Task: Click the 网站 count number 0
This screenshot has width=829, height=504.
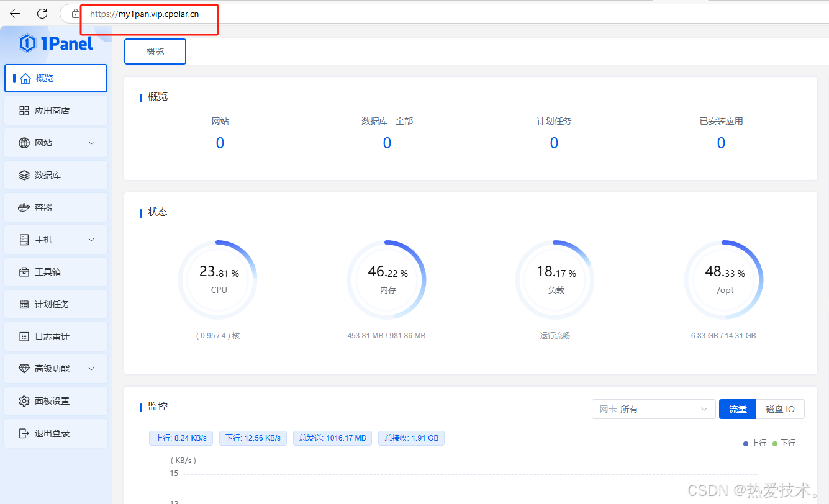Action: (220, 143)
